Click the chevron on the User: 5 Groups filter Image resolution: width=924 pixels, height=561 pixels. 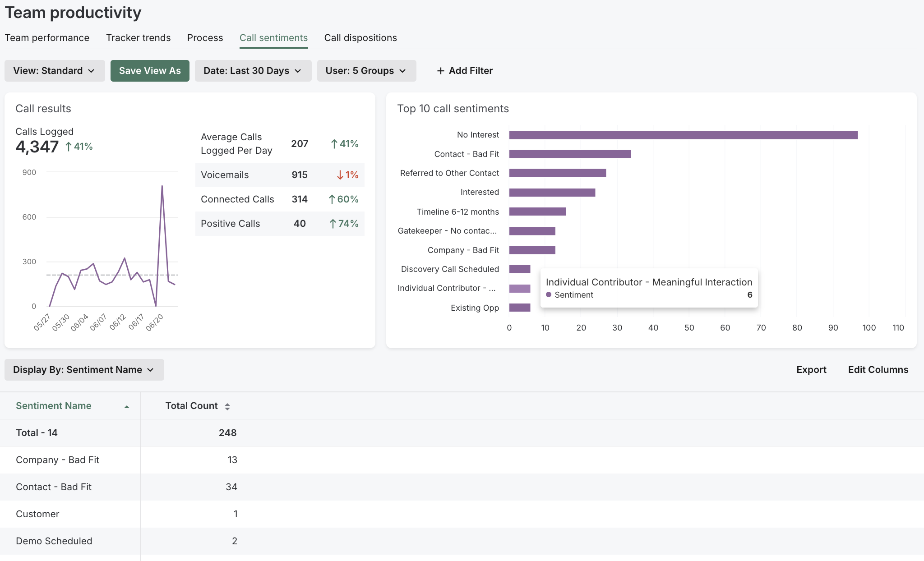[x=403, y=71]
